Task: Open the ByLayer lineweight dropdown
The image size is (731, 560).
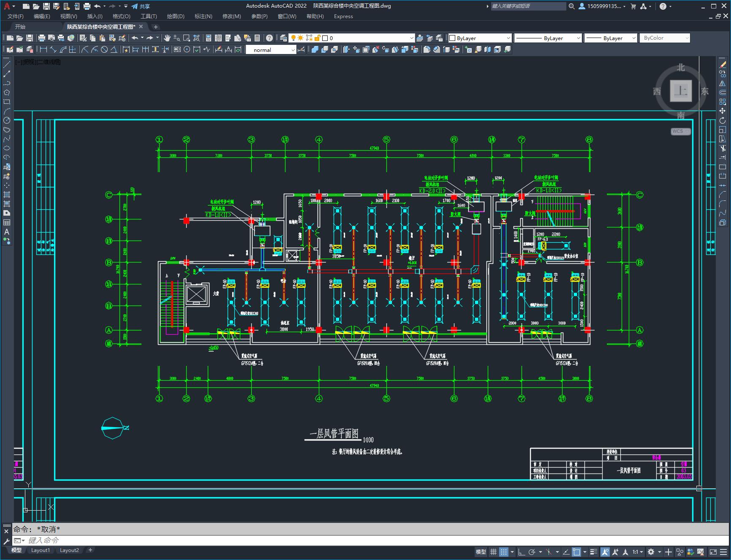Action: [x=611, y=38]
